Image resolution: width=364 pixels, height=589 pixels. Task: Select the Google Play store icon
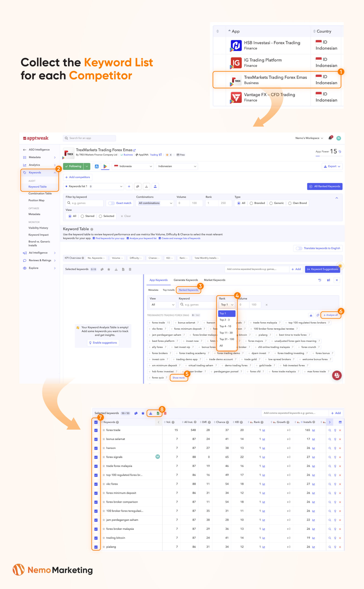coord(105,166)
